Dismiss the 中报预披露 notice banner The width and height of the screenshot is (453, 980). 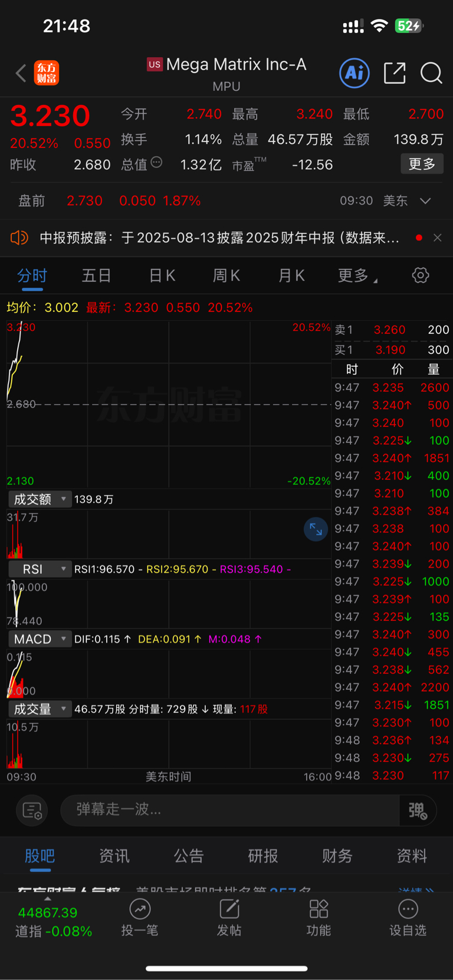point(437,238)
